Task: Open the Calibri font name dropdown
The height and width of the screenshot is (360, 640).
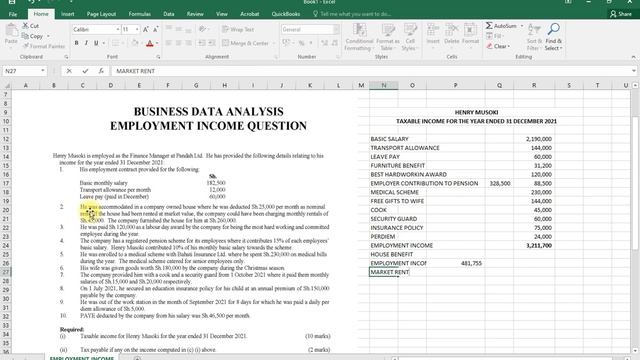Action: click(x=118, y=29)
